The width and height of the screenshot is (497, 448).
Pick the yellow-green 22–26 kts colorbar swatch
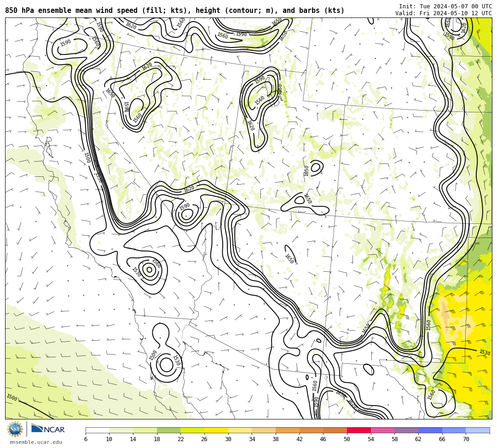tap(192, 430)
